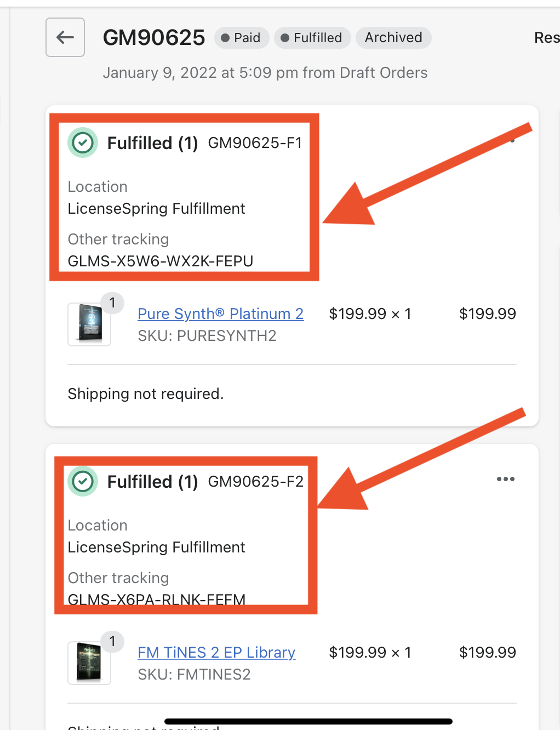The image size is (560, 730).
Task: Go back using the left arrow button
Action: click(x=65, y=37)
